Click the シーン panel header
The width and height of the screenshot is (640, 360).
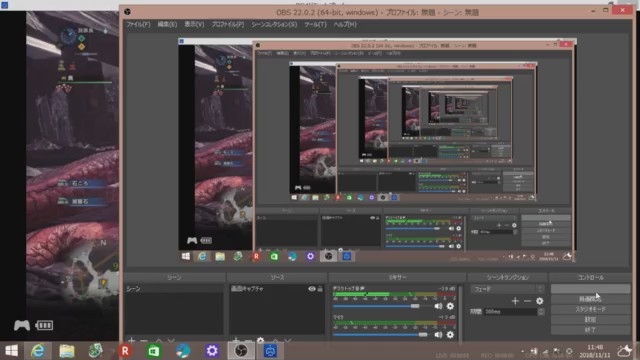tap(174, 278)
